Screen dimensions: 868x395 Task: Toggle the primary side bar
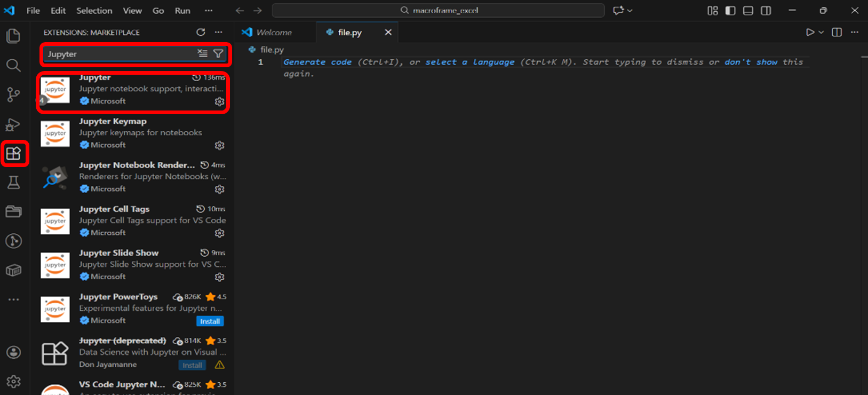tap(730, 10)
